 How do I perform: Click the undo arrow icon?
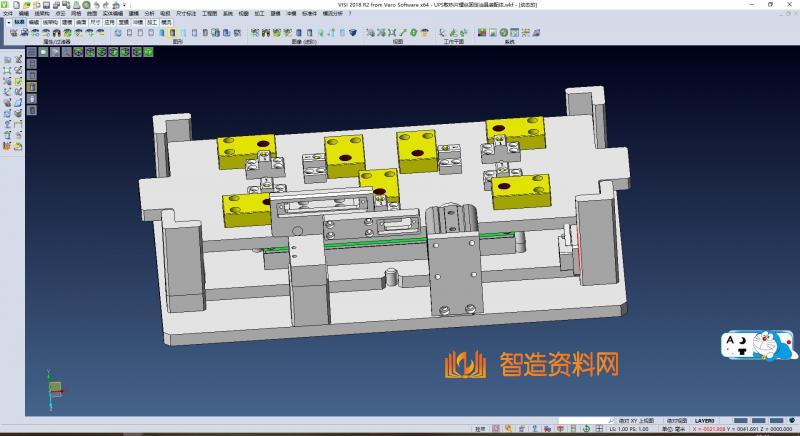pos(96,5)
